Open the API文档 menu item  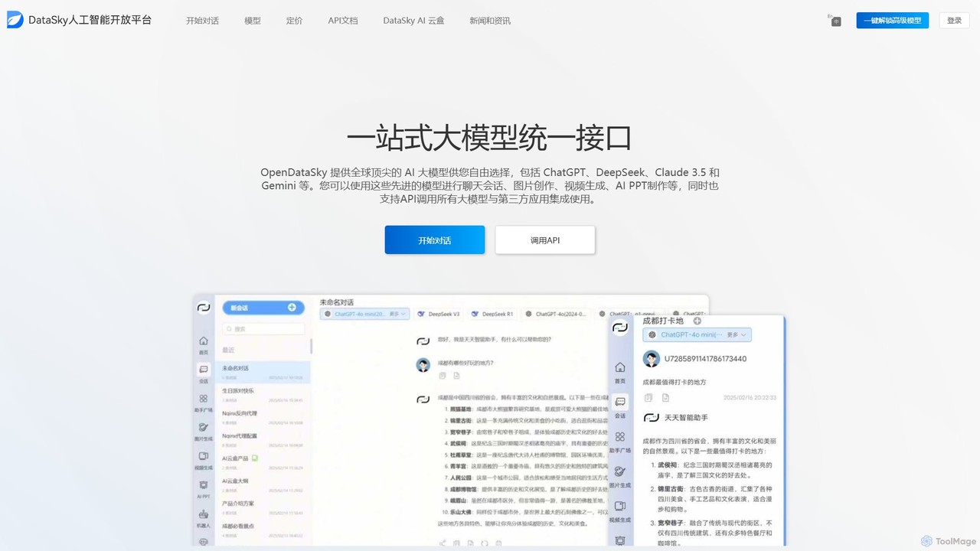point(343,21)
